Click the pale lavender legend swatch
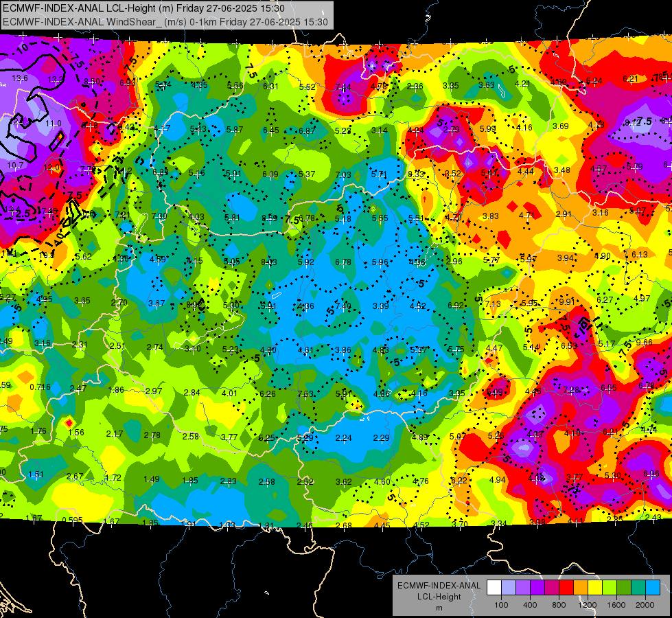 click(x=509, y=588)
